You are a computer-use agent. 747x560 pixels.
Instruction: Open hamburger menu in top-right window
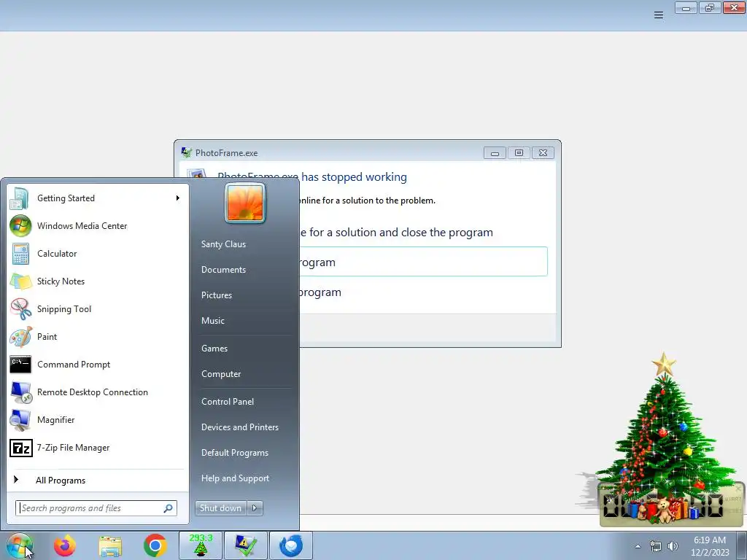coord(659,15)
